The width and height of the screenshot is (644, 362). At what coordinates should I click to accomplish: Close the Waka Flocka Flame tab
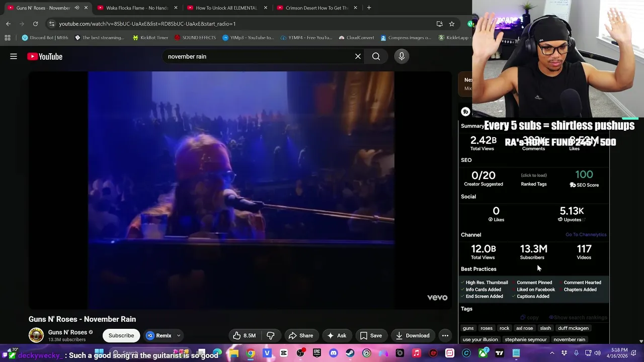coord(176,8)
